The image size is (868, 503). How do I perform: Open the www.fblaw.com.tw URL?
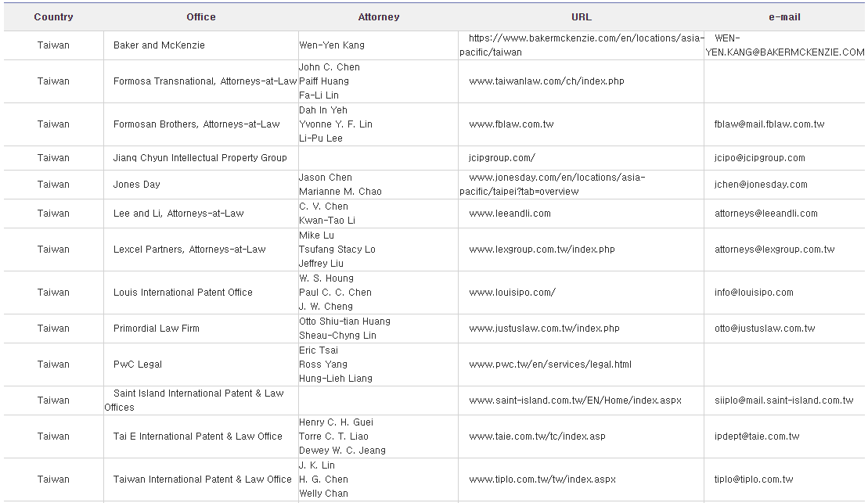(x=511, y=124)
